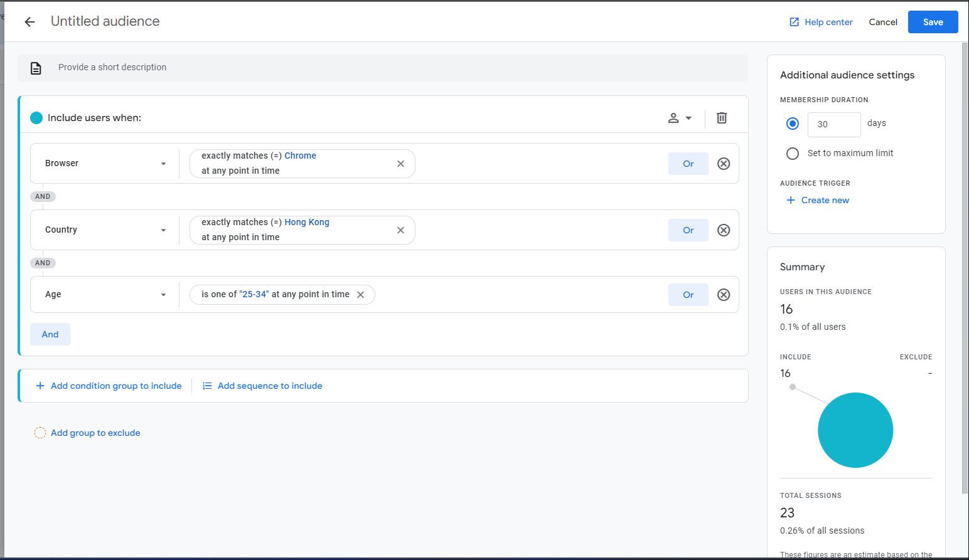This screenshot has width=969, height=560.
Task: Open the Age dimension dropdown
Action: [x=105, y=294]
